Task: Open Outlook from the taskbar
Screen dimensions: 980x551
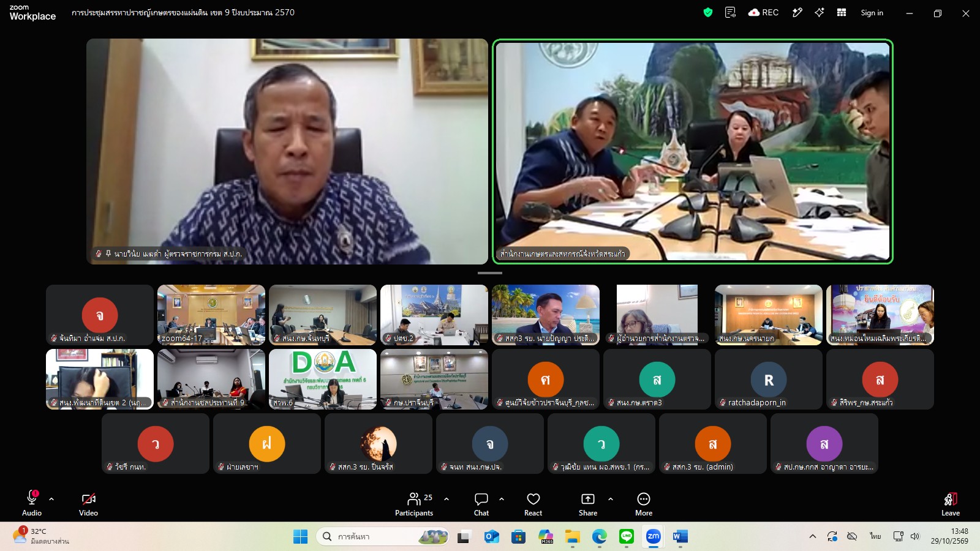Action: tap(491, 537)
